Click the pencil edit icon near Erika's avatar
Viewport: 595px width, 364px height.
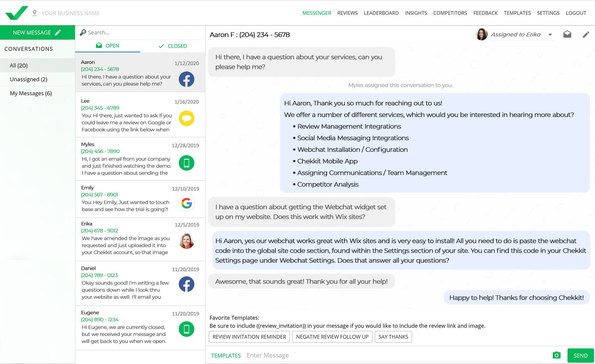[586, 35]
